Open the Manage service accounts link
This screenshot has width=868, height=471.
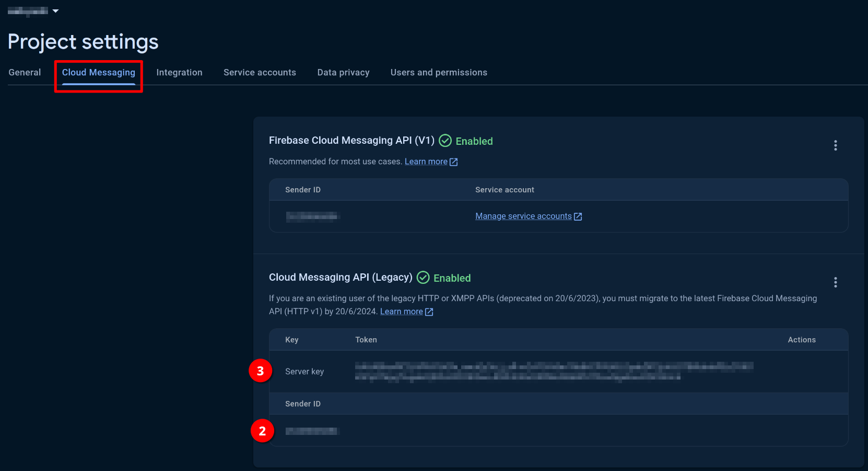pos(523,216)
